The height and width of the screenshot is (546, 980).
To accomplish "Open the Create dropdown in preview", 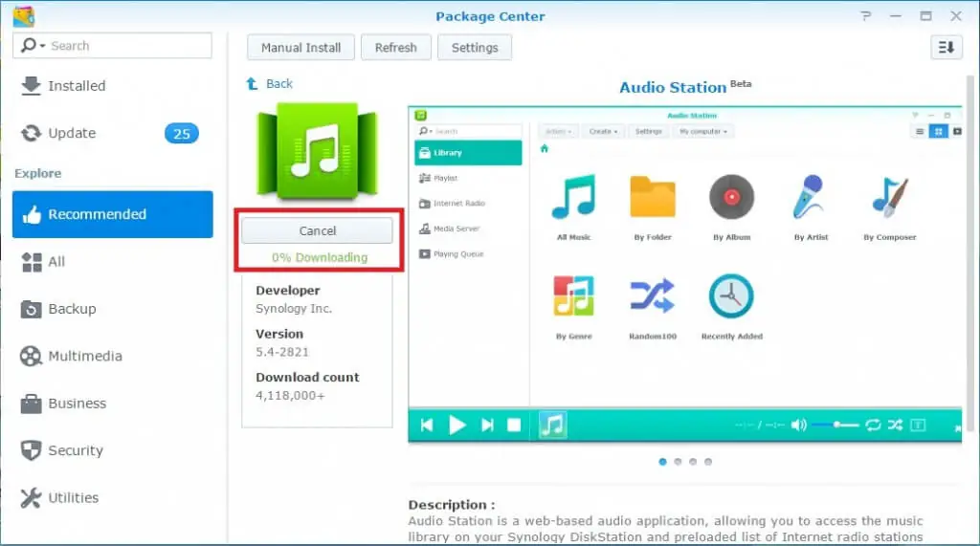I will pos(603,132).
